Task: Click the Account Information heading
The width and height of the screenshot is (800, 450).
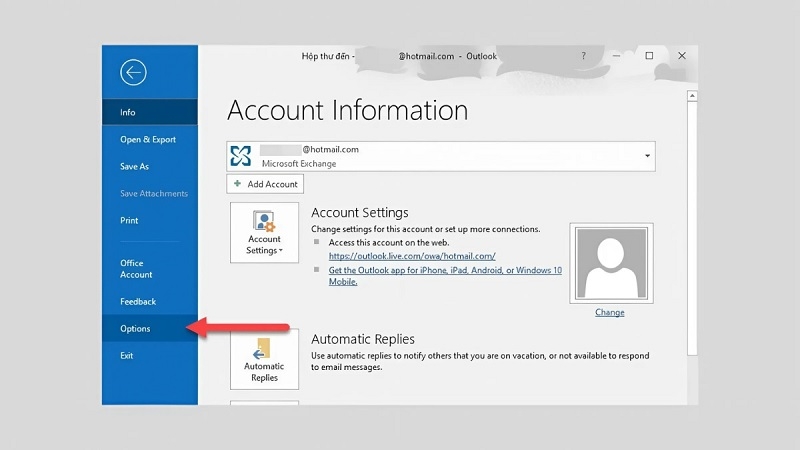Action: pos(347,110)
